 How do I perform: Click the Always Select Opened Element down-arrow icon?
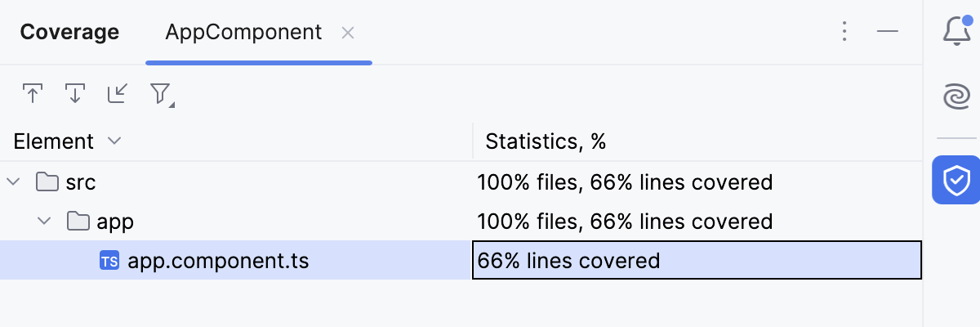(75, 93)
